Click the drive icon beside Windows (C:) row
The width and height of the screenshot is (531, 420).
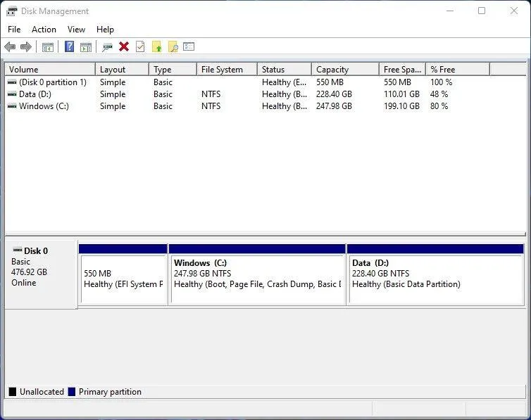(12, 106)
